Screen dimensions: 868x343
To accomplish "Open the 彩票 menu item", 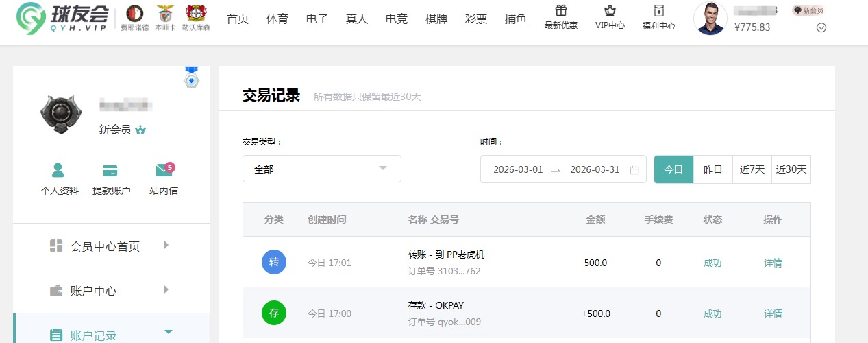I will tap(476, 19).
